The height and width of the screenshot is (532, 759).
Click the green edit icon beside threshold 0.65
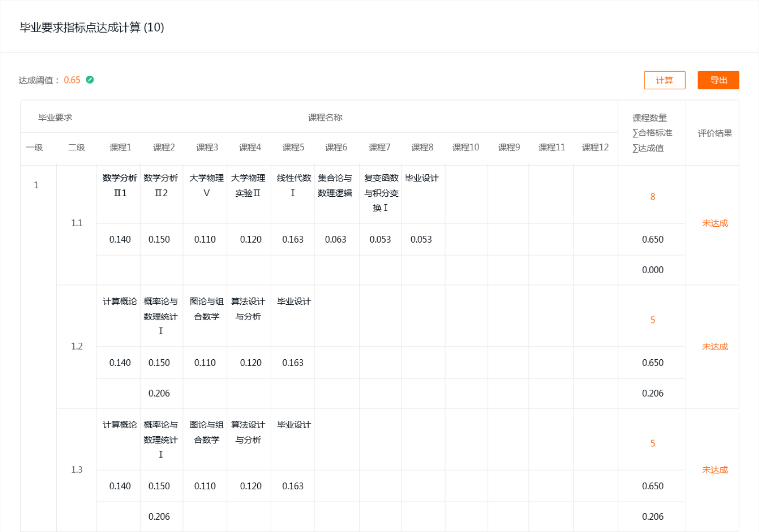coord(90,80)
